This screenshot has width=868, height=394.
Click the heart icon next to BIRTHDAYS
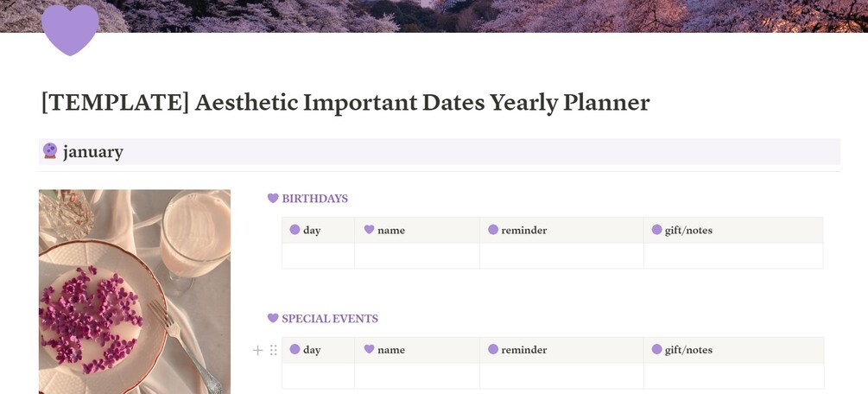273,199
